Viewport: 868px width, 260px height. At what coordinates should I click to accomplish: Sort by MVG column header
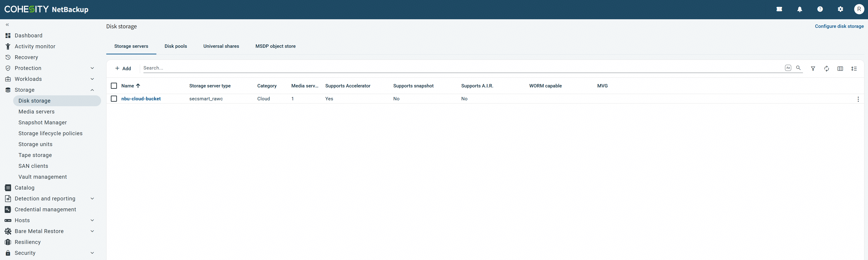click(602, 86)
